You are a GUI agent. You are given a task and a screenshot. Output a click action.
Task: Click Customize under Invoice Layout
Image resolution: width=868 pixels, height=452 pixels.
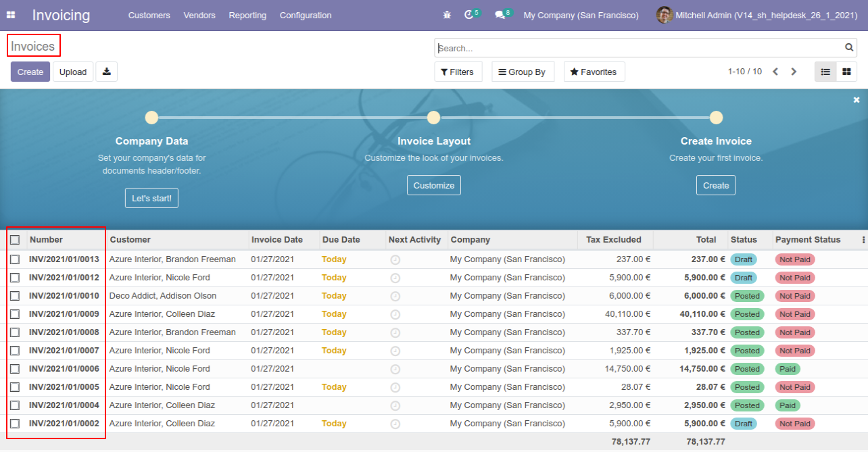(434, 185)
